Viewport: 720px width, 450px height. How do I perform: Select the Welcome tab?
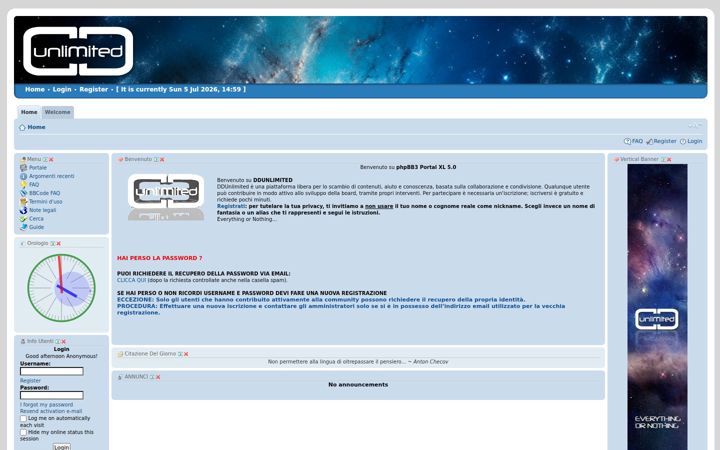[57, 112]
